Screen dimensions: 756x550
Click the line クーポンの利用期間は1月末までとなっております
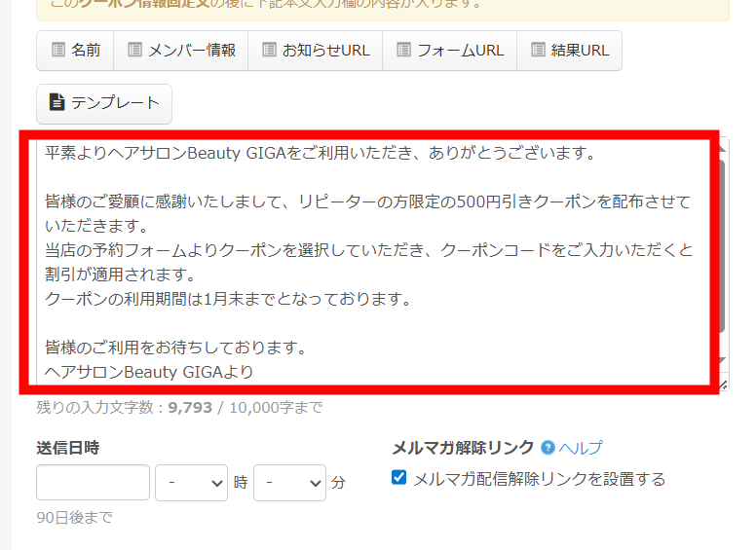click(x=228, y=299)
